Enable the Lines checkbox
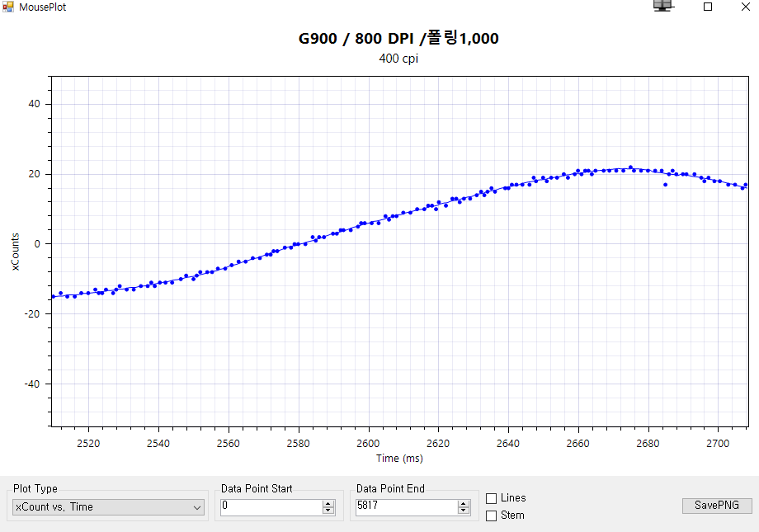Screen dimensions: 759x532 click(492, 498)
